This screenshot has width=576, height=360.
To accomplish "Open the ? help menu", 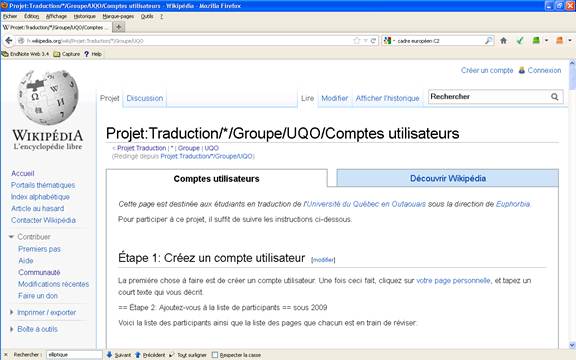I will tap(161, 17).
